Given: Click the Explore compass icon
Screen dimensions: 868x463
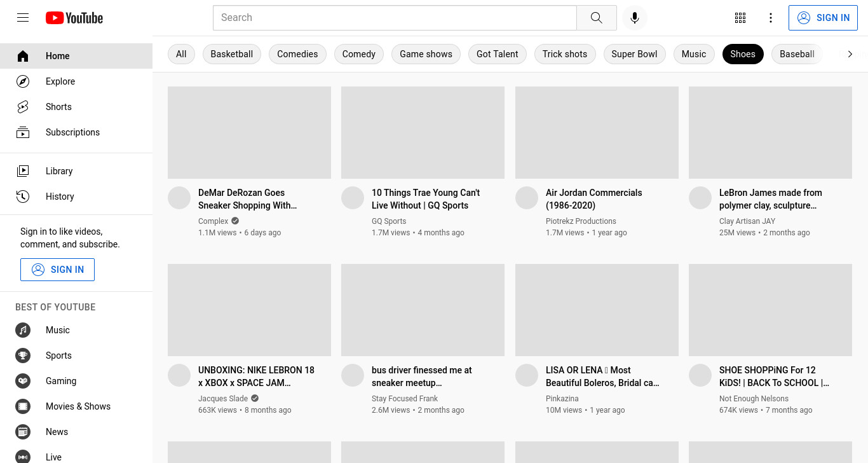Looking at the screenshot, I should 23,81.
